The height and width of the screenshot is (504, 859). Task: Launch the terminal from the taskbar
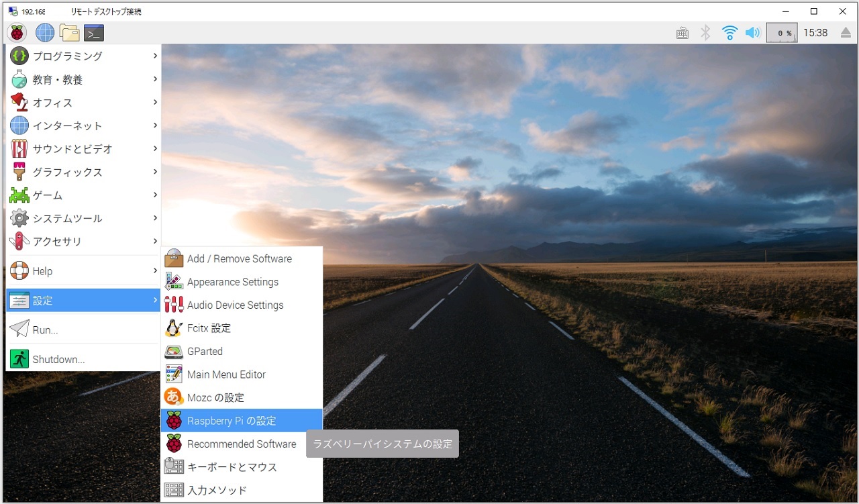(x=94, y=32)
